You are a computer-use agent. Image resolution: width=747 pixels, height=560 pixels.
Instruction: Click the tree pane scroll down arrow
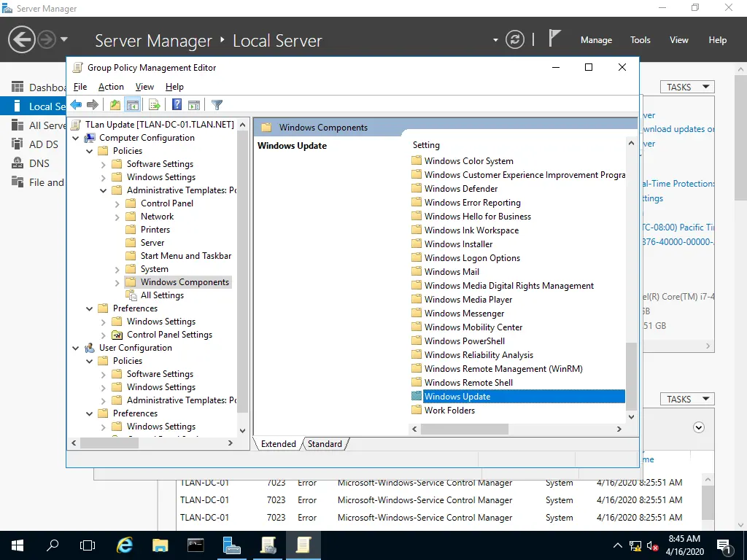[242, 430]
